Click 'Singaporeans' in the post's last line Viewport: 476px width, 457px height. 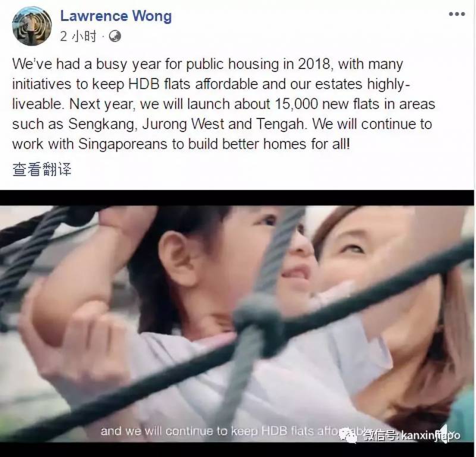[123, 144]
